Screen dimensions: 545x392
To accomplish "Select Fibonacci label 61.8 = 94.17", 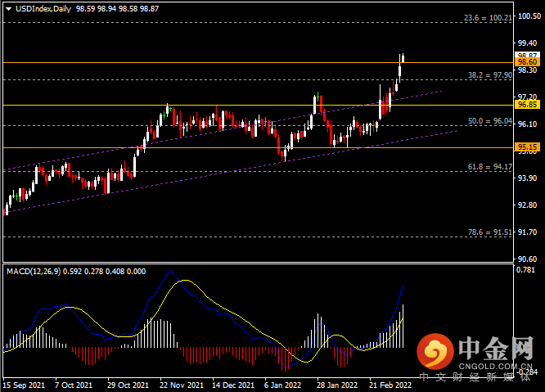I will pos(489,167).
